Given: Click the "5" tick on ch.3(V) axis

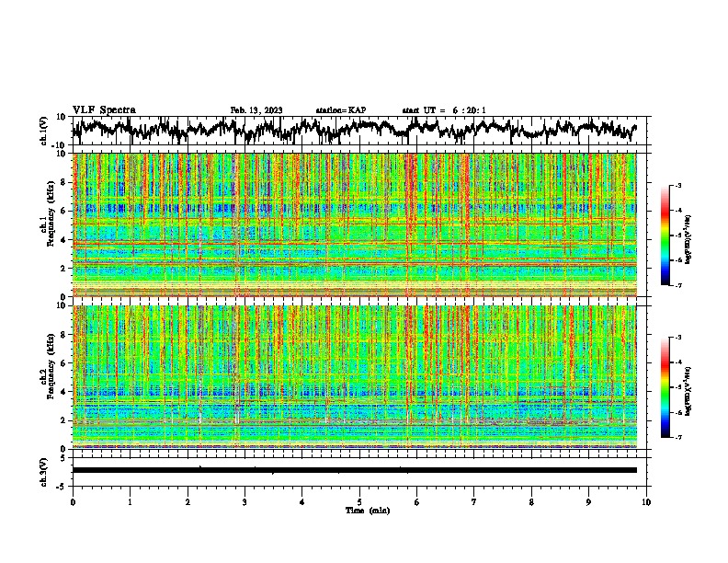Looking at the screenshot, I should click(64, 458).
